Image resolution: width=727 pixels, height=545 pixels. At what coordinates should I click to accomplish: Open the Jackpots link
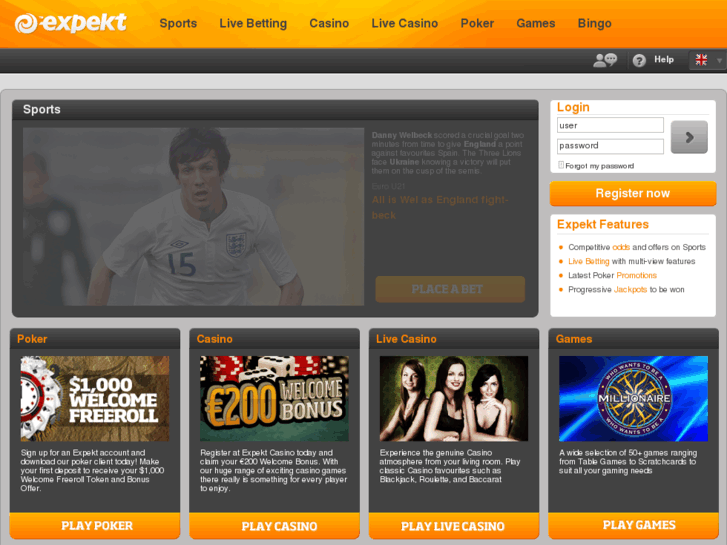(630, 289)
